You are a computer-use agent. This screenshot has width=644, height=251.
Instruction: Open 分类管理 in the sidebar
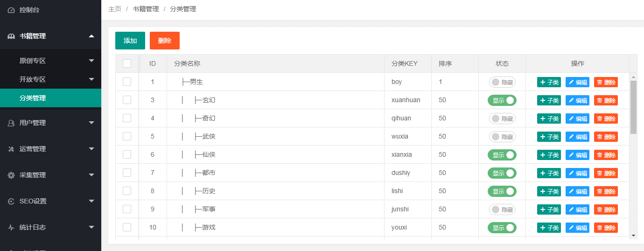coord(33,98)
